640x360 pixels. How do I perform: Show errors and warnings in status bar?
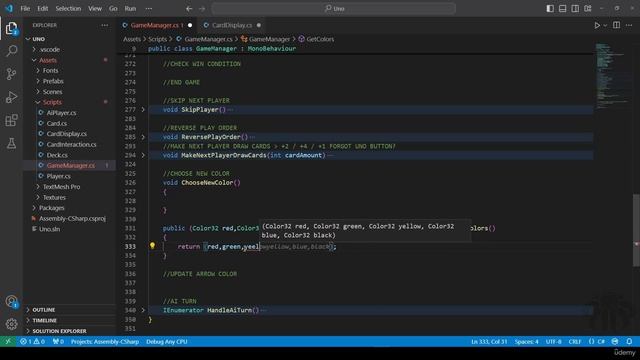33,341
